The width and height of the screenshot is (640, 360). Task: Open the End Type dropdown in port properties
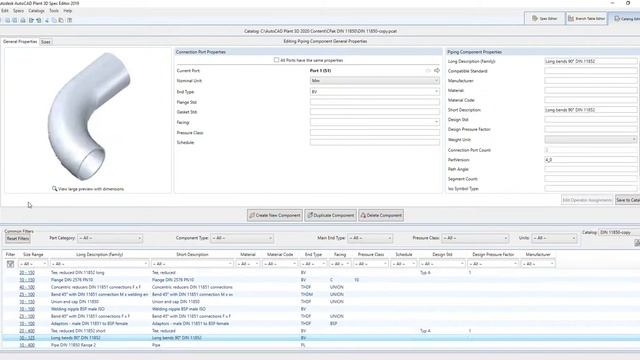375,92
